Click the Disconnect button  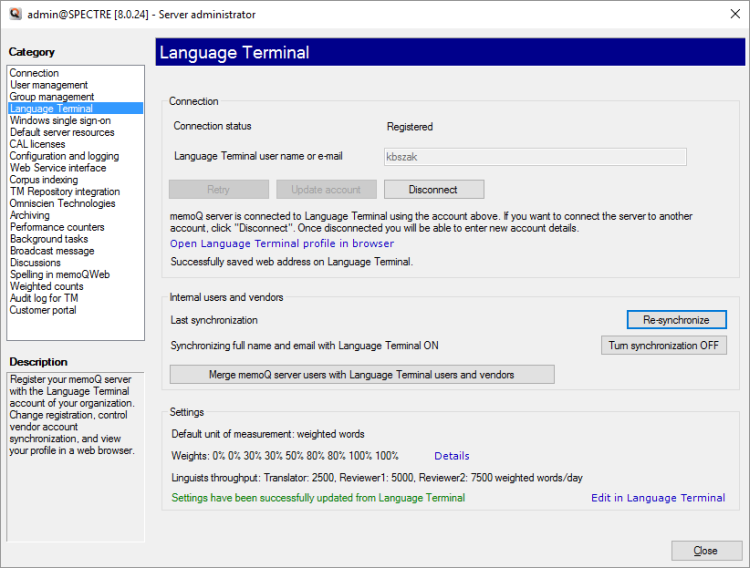pos(434,189)
